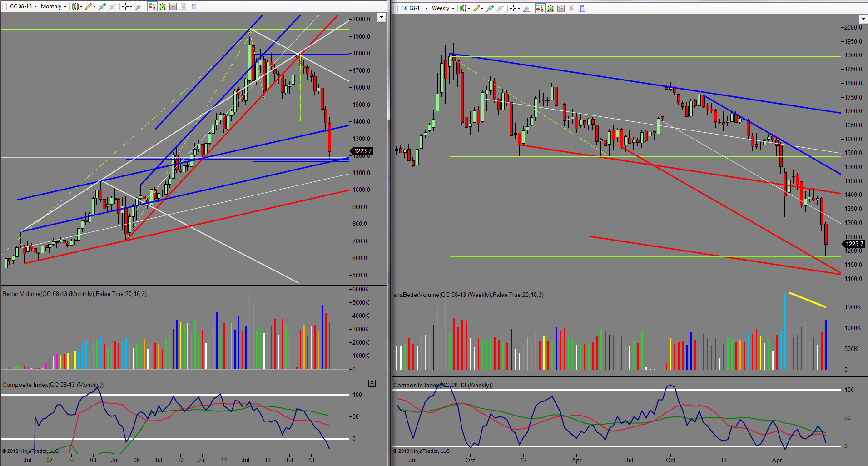
Task: Open the GC 08-13 instrument dropdown in Weekly chart
Action: pyautogui.click(x=414, y=8)
